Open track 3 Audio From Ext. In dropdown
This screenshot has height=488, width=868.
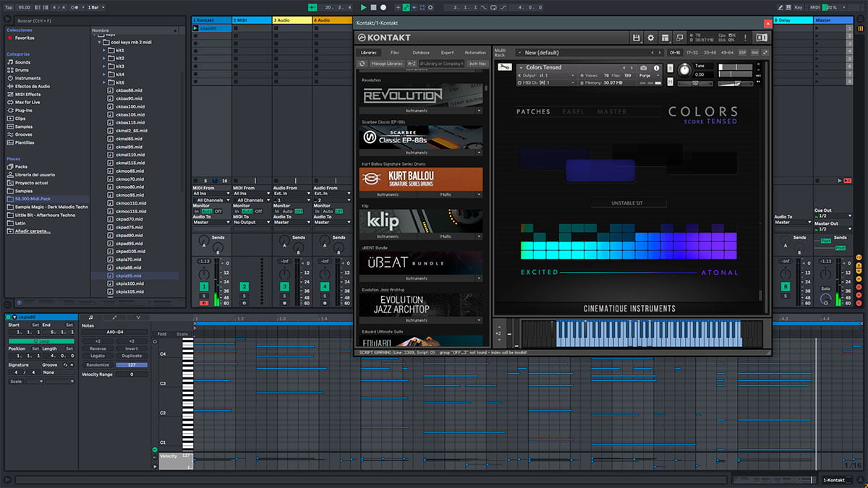tap(292, 194)
